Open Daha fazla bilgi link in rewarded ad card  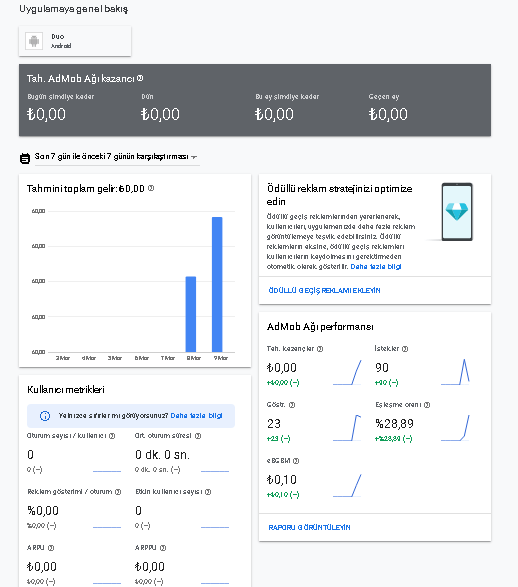coord(376,267)
